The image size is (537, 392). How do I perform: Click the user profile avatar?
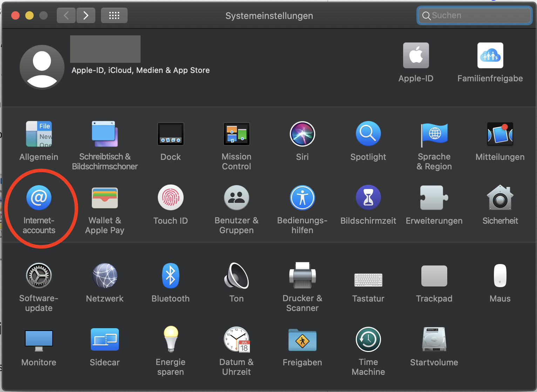(42, 67)
